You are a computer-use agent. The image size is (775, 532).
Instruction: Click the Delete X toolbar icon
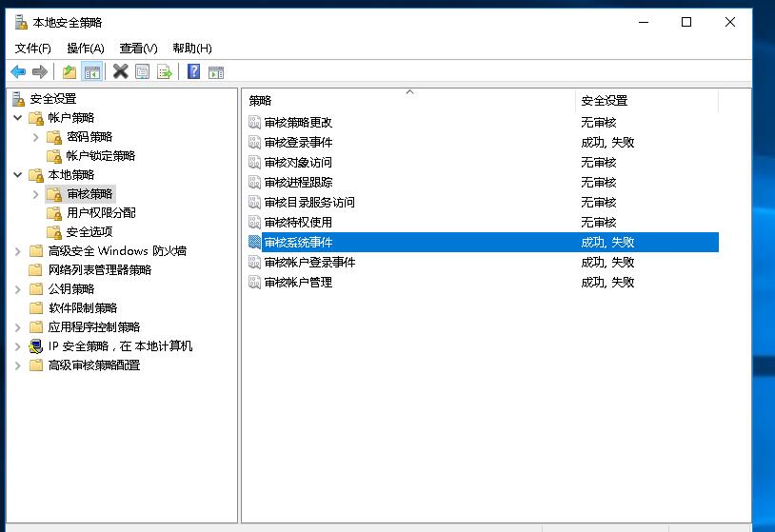(x=120, y=71)
